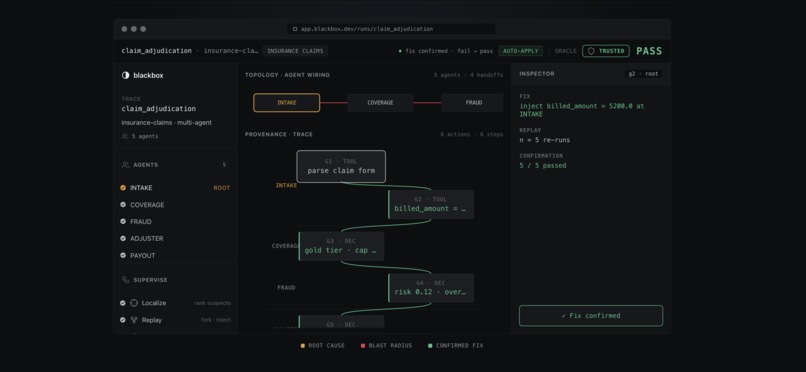Toggle the ADJUSTER agent status check
Viewport: 806px width, 372px height.
[x=123, y=238]
